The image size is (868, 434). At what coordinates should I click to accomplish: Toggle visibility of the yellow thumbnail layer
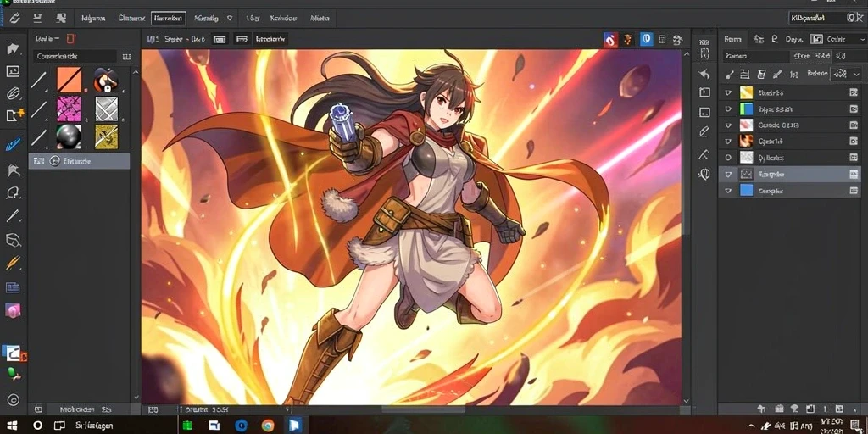(728, 93)
